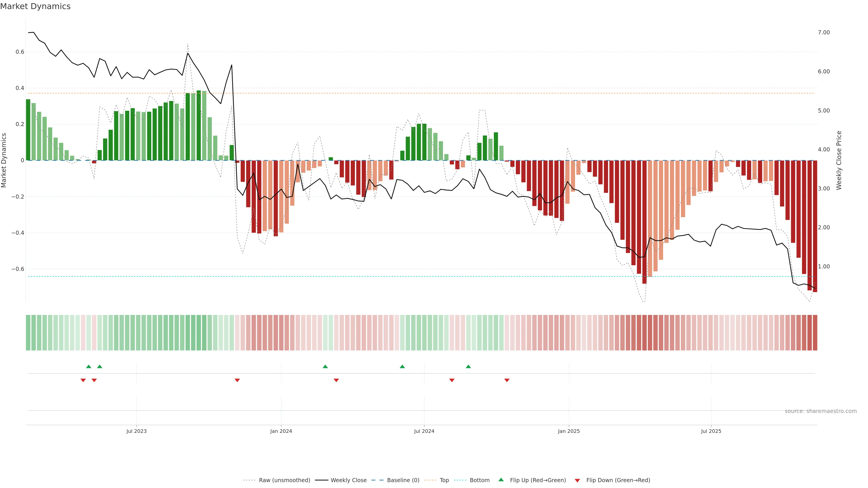Viewport: 868px width, 488px height.
Task: Click the leftmost red flip-down marker
Action: (83, 380)
